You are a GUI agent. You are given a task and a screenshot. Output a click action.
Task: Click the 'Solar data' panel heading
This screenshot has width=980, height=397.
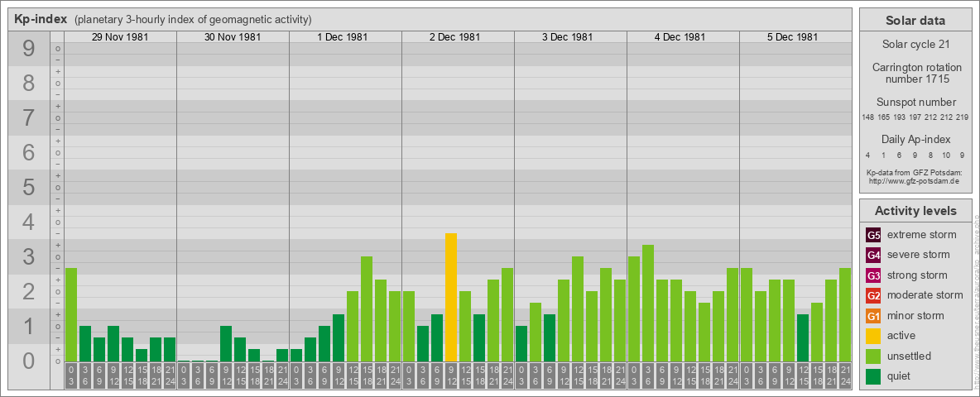tap(915, 21)
